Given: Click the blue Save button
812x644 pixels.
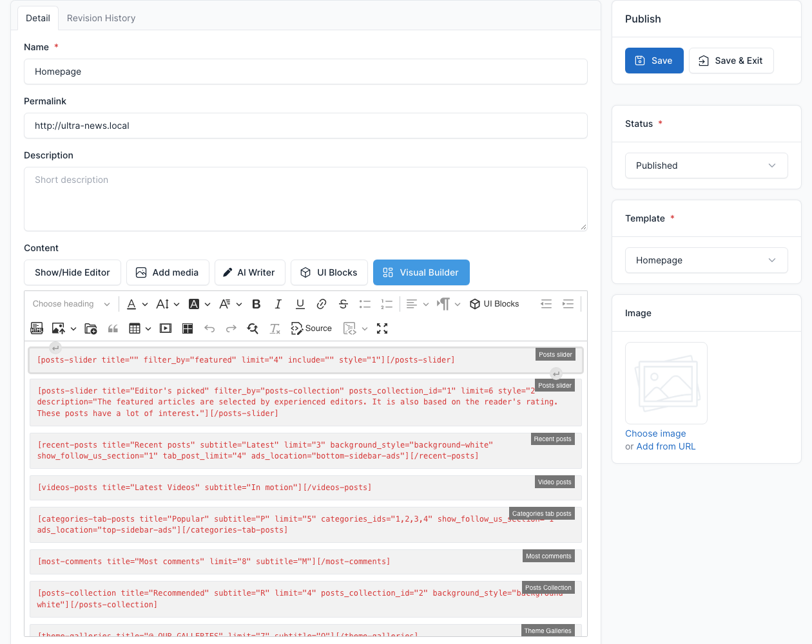Looking at the screenshot, I should (654, 61).
